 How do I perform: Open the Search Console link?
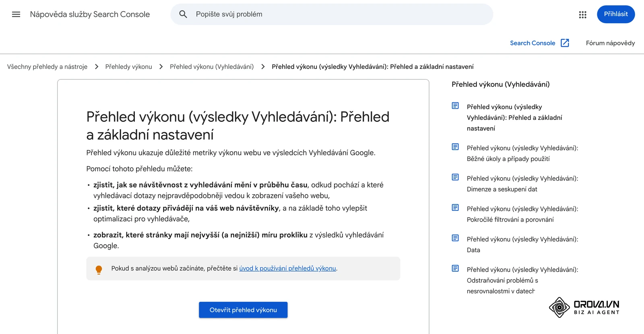(533, 43)
